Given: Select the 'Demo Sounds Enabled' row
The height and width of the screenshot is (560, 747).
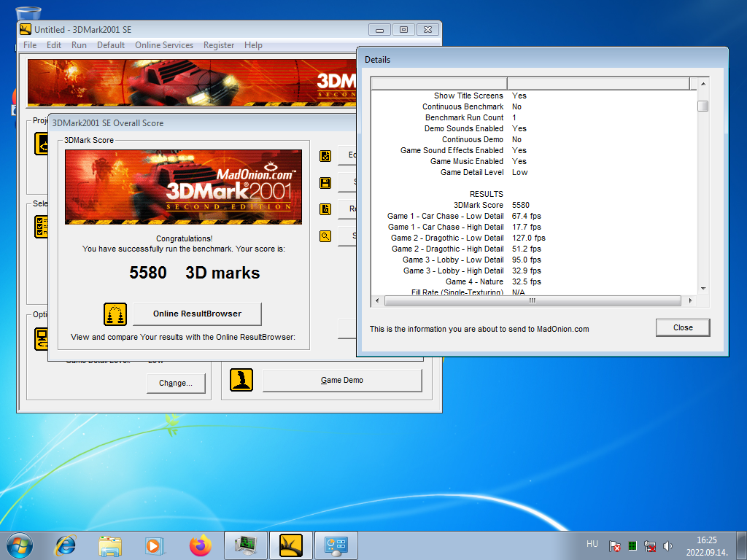Looking at the screenshot, I should [x=534, y=128].
